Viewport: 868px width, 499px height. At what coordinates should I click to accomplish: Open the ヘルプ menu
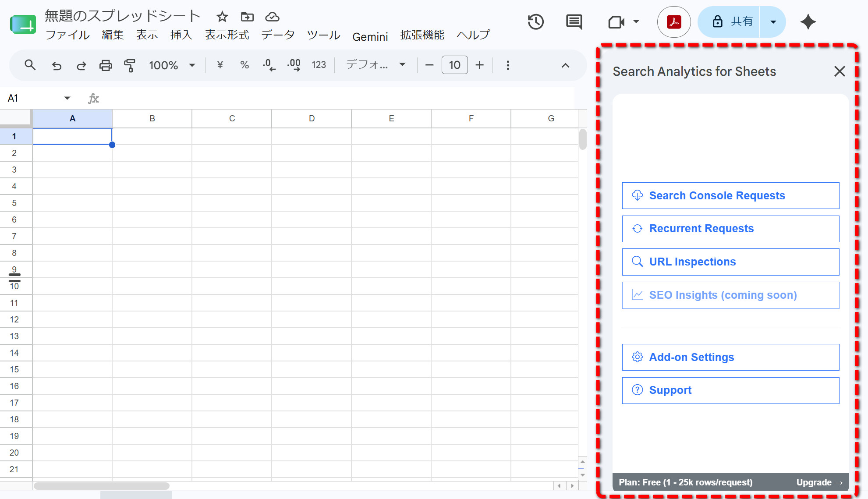pos(473,35)
